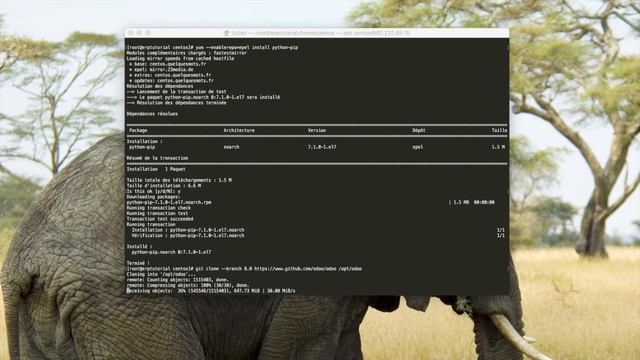Click the 'python-pip.noarch 0:7.1.0-1.el7' installed line
The width and height of the screenshot is (640, 360).
(x=171, y=252)
